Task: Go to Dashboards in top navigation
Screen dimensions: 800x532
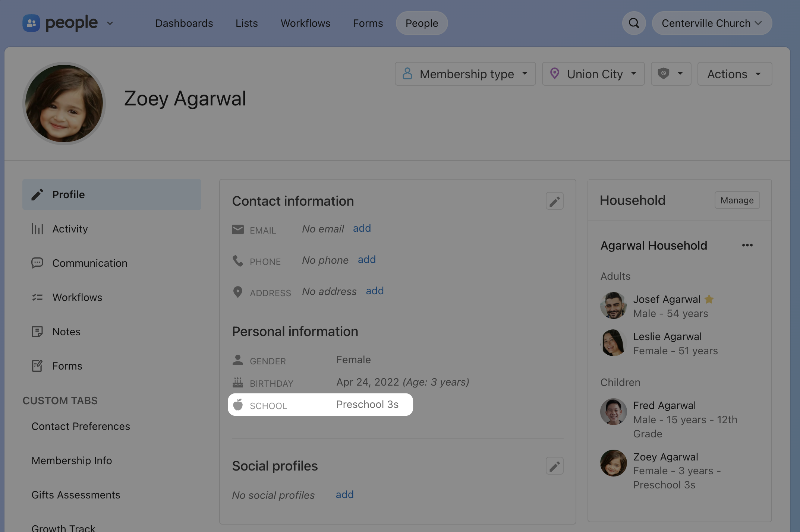Action: [184, 23]
